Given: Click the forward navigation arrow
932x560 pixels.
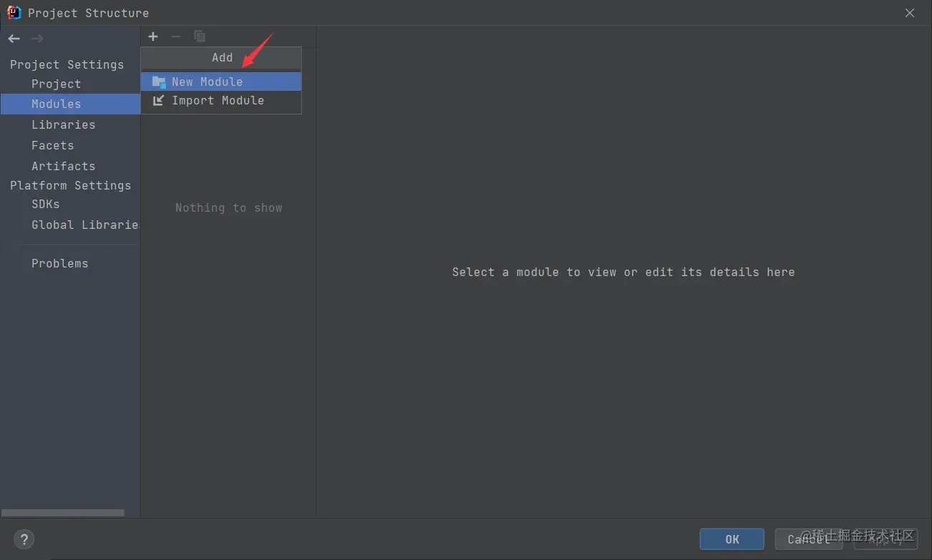Looking at the screenshot, I should pos(37,39).
